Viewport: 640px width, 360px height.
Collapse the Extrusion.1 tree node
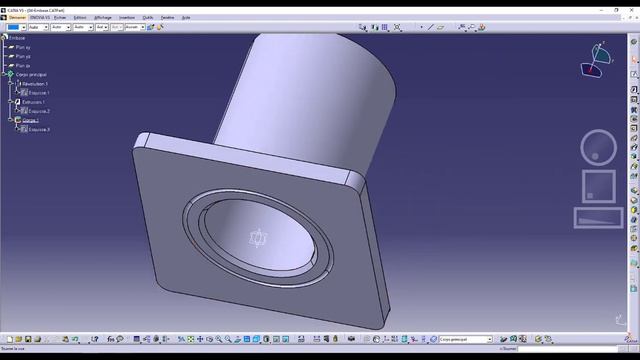tap(11, 102)
